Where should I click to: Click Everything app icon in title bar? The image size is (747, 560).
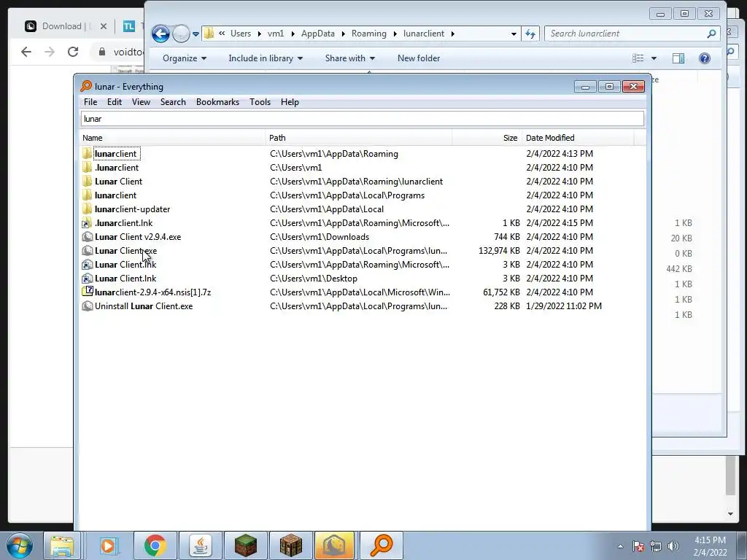coord(86,86)
